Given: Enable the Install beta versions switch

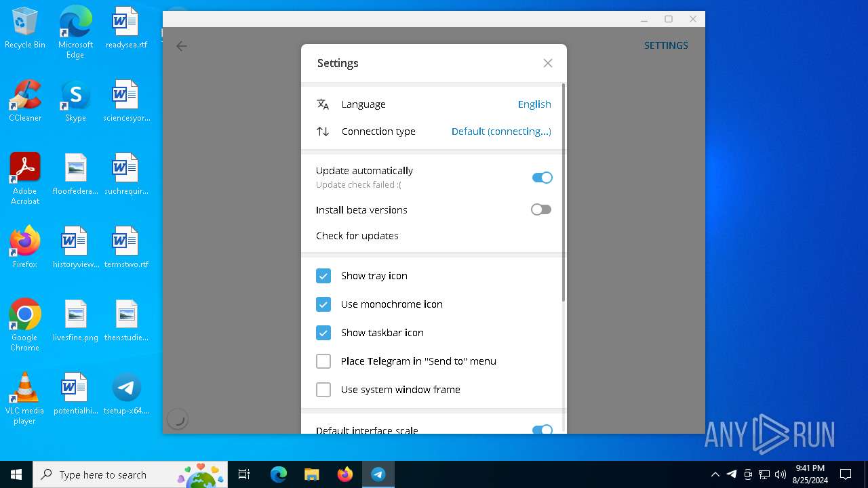Looking at the screenshot, I should (541, 209).
